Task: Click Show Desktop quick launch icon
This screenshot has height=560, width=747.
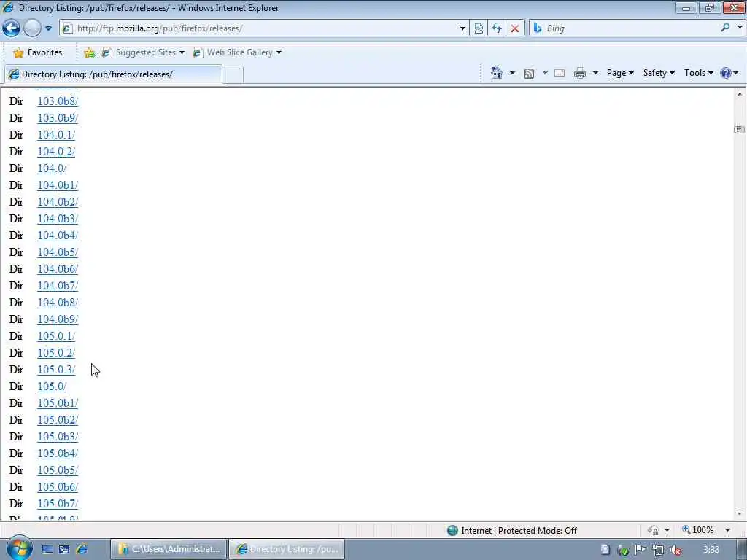Action: [47, 550]
